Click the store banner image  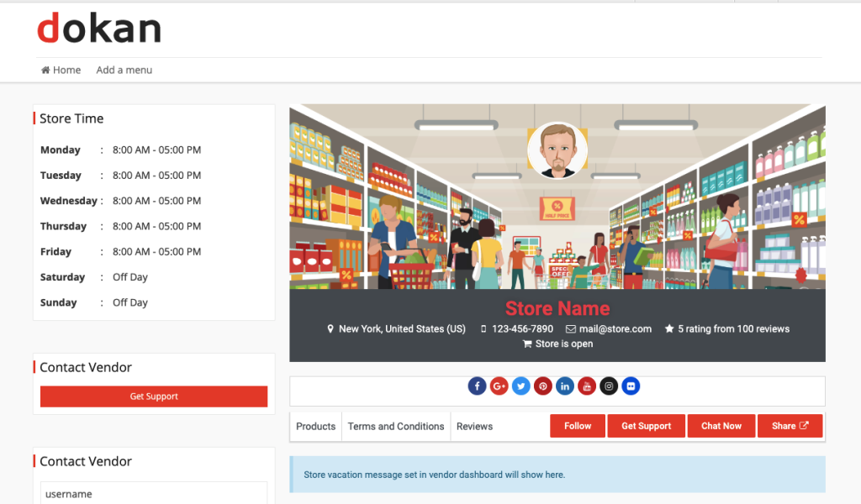coord(557,197)
